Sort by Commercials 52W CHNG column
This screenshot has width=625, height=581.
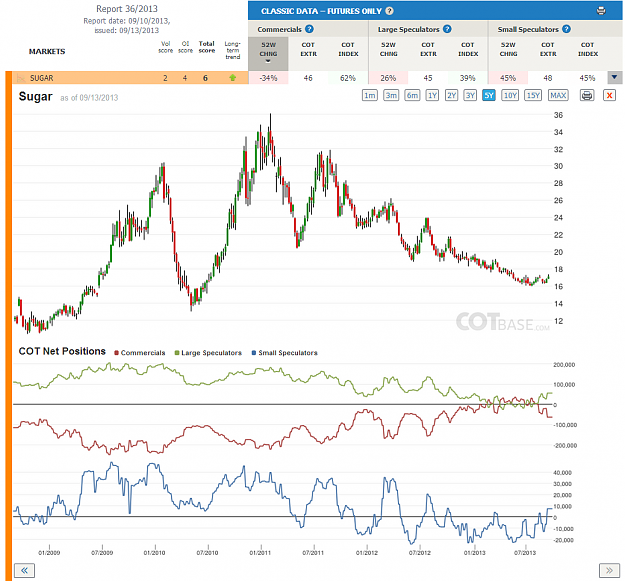tap(268, 53)
